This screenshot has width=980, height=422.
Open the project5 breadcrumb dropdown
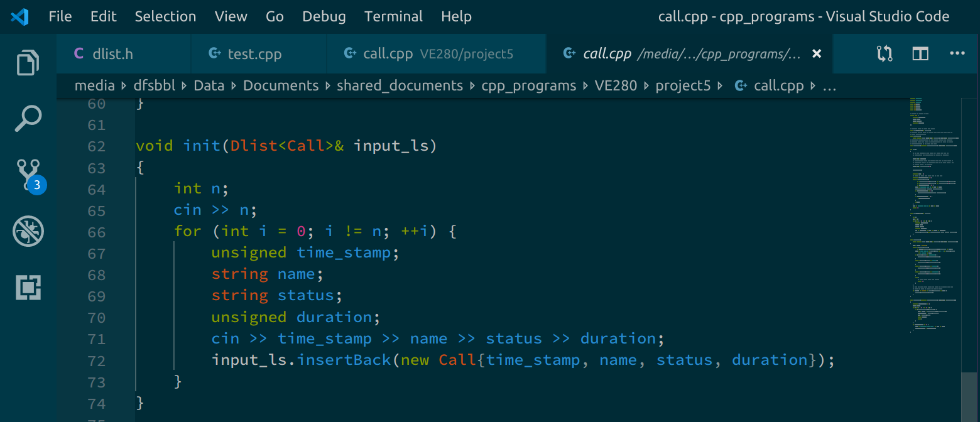683,85
